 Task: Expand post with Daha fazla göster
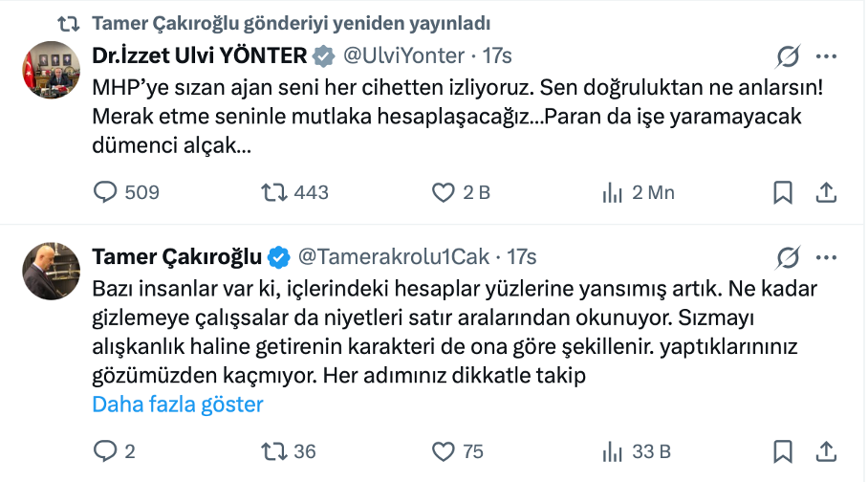pyautogui.click(x=177, y=404)
